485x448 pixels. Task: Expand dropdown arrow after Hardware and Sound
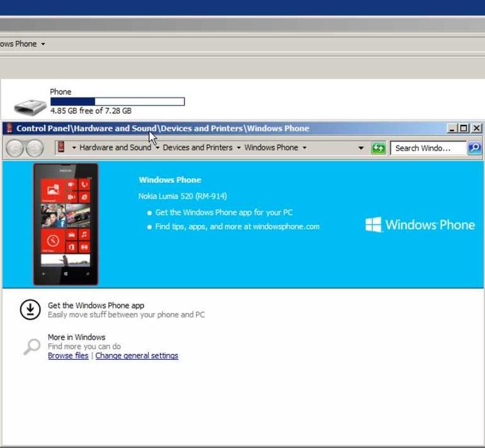[158, 148]
